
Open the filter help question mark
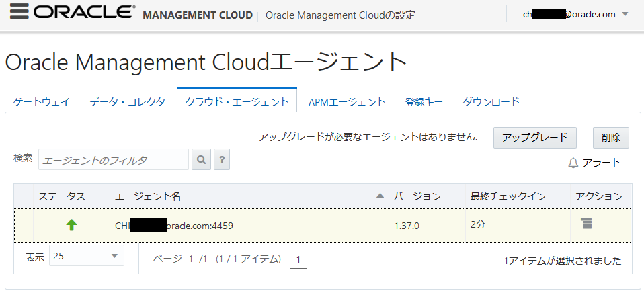tap(222, 160)
